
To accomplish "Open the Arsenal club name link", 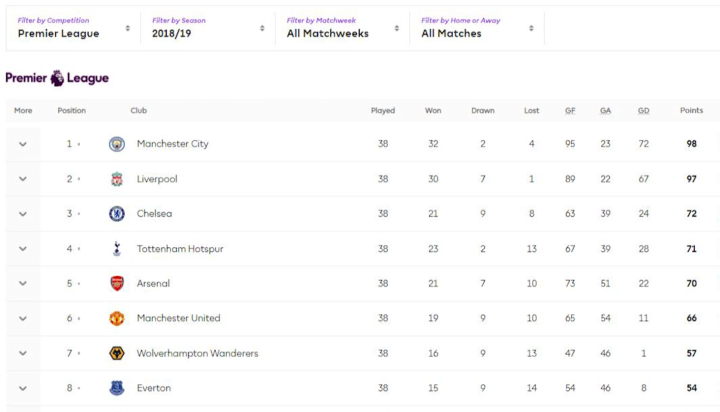I will tap(153, 284).
